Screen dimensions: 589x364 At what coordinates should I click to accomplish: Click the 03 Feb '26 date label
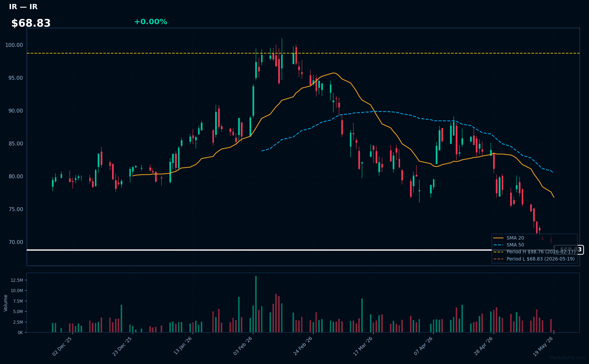pos(243,346)
